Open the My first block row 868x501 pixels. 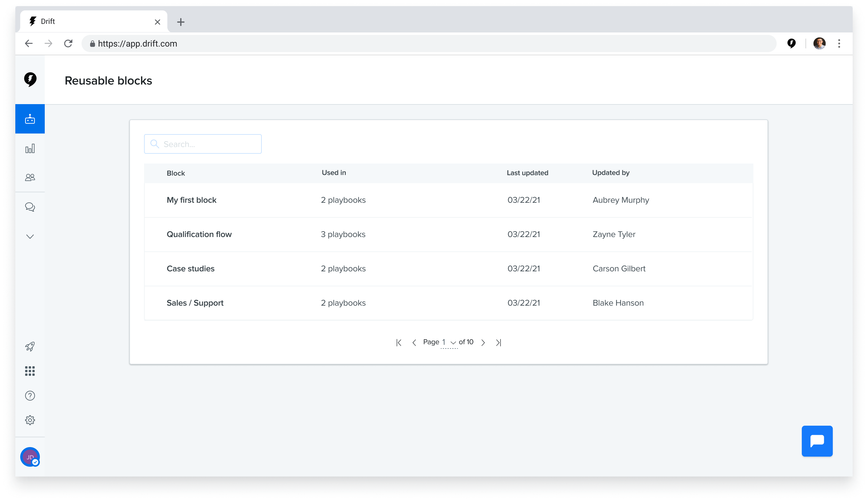coord(448,200)
